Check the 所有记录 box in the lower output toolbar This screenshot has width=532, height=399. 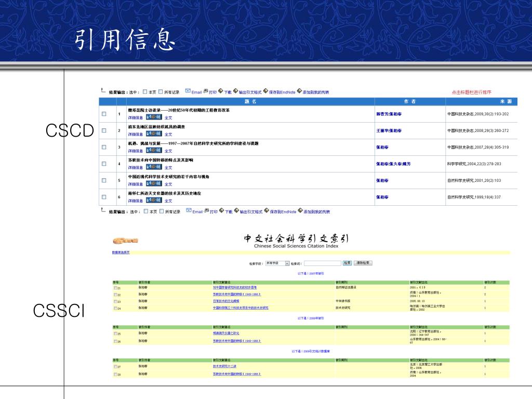click(162, 211)
